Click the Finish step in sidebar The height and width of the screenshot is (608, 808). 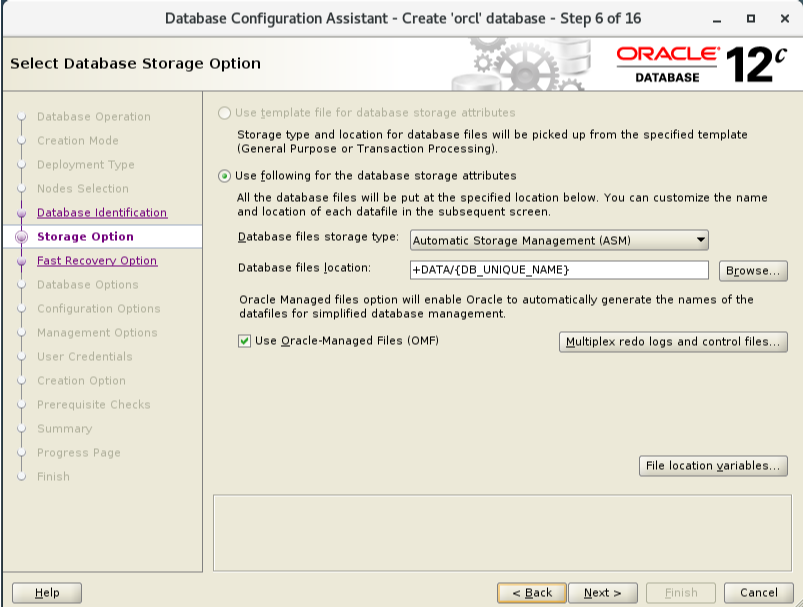pyautogui.click(x=53, y=477)
